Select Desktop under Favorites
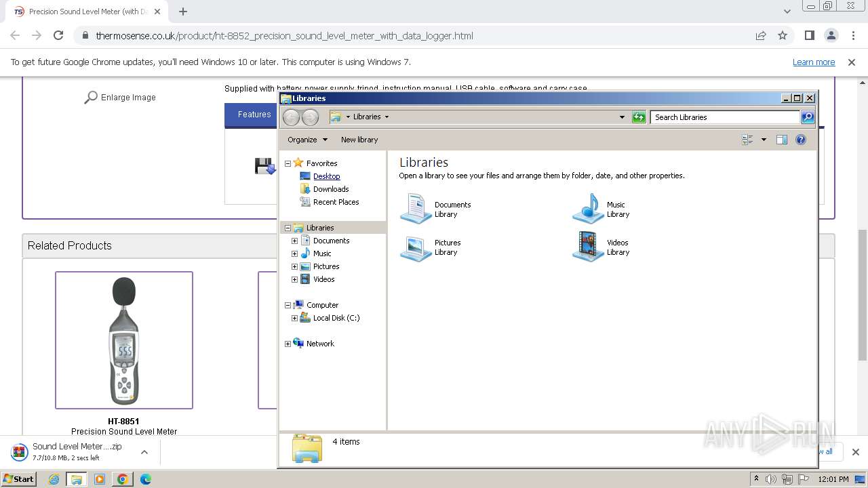This screenshot has height=488, width=868. point(326,176)
